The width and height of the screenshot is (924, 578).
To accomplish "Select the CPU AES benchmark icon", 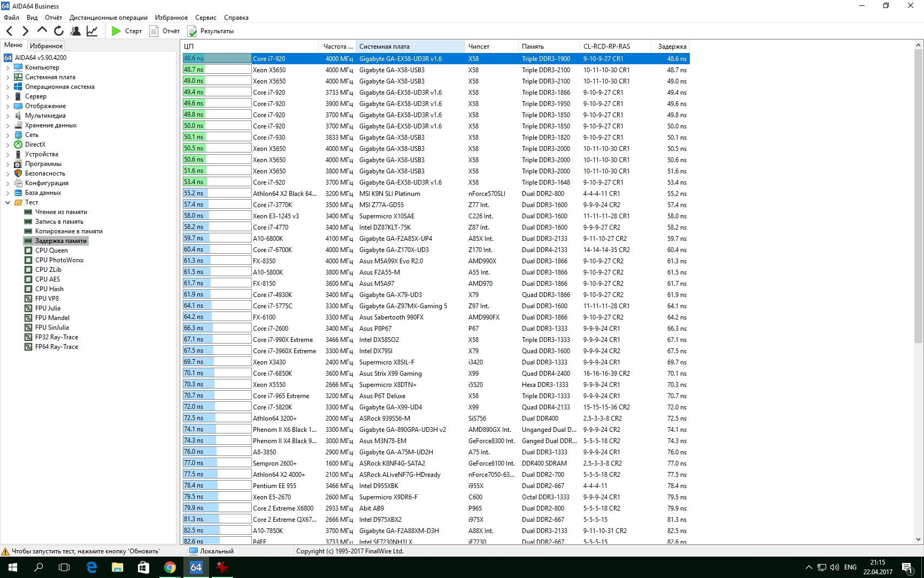I will 28,279.
